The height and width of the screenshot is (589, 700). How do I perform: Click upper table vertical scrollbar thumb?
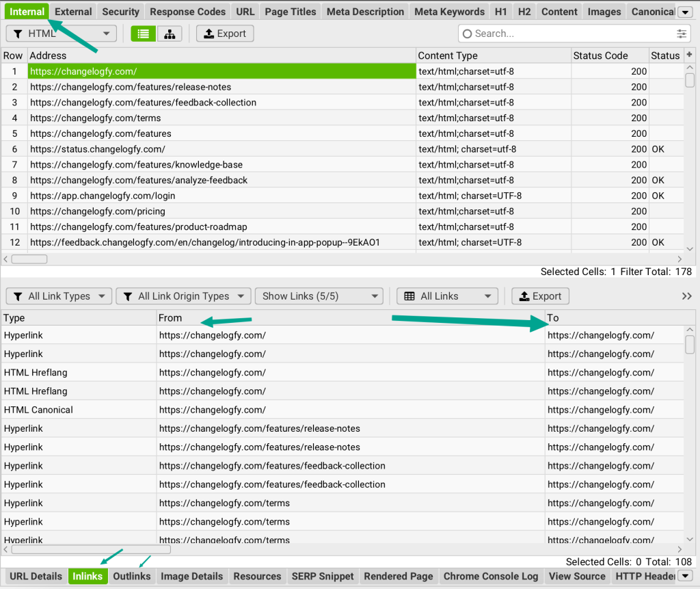click(690, 81)
